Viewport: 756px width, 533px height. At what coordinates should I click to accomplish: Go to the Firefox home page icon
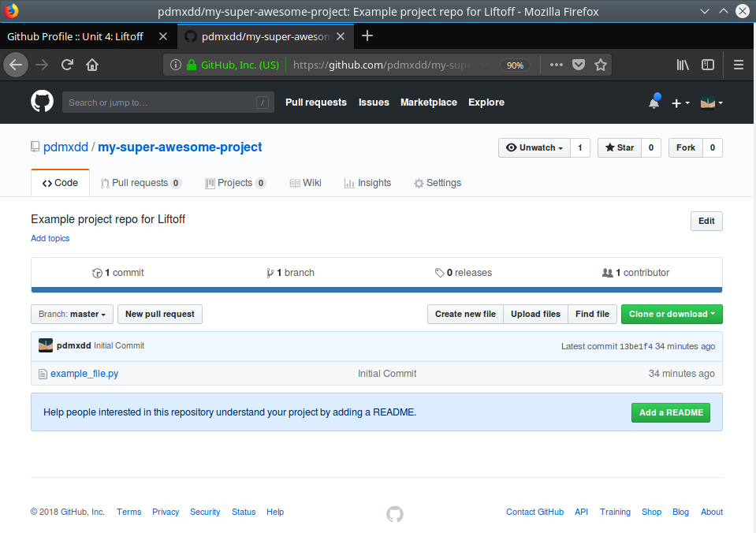(92, 65)
